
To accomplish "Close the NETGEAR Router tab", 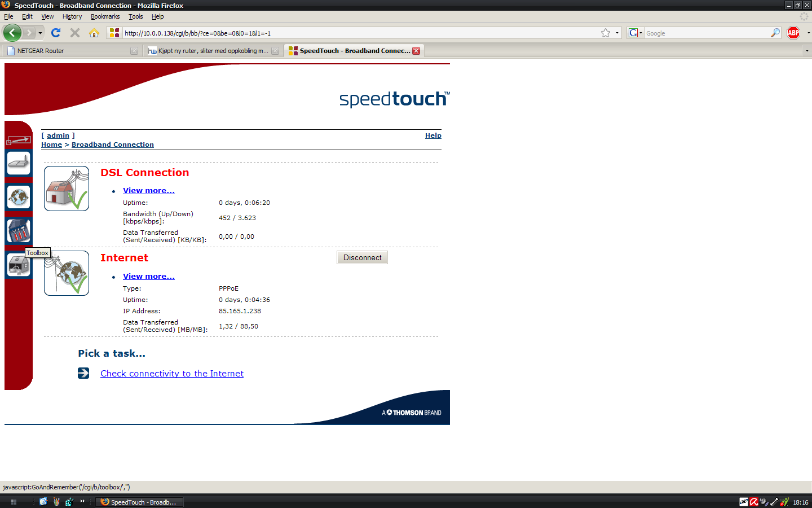I will (x=134, y=51).
